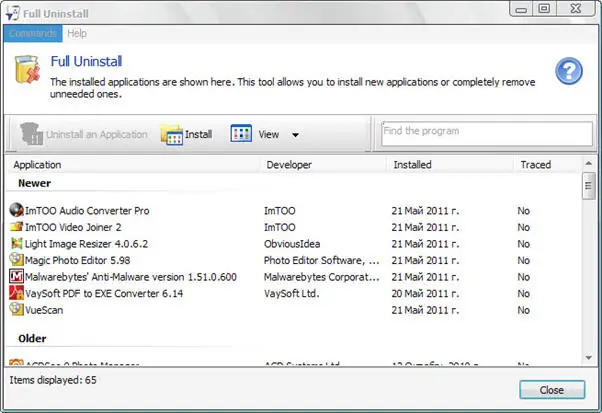
Task: Click the VueScan program icon
Action: (16, 309)
